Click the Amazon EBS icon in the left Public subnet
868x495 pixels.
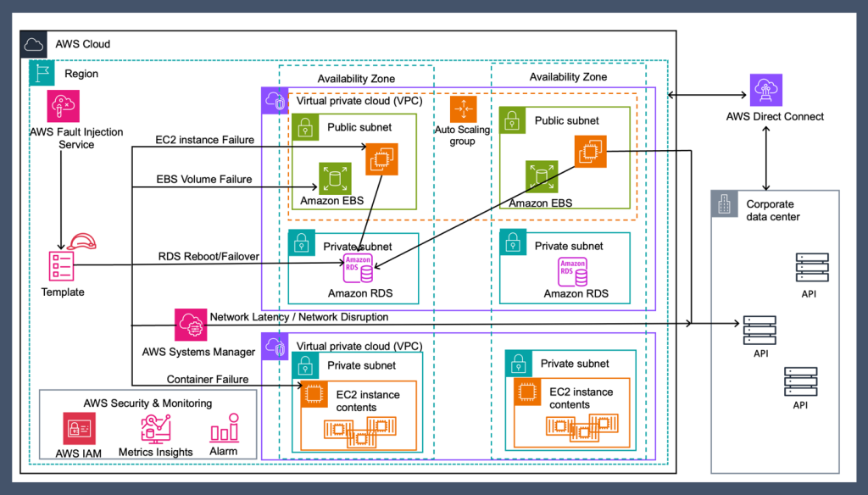(334, 177)
